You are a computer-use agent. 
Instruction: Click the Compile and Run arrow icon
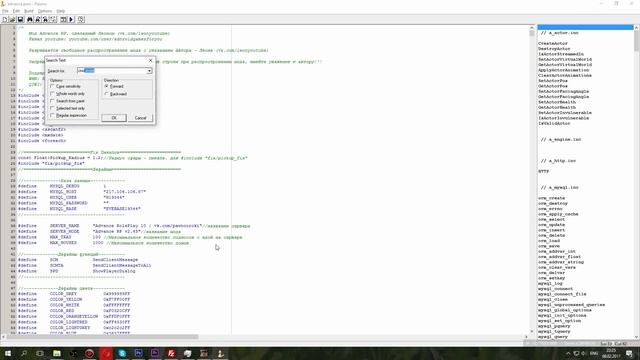pos(71,20)
